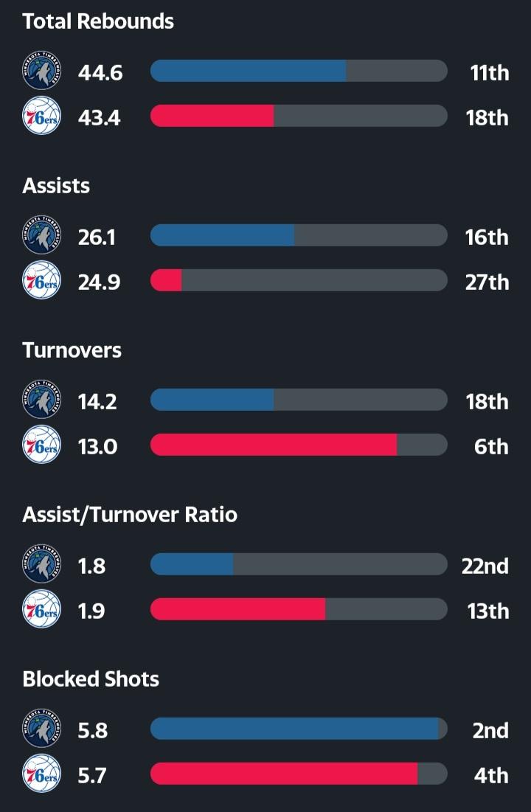Click 76ers logo beside Assist/Turnover Ratio 1.9

pyautogui.click(x=41, y=610)
